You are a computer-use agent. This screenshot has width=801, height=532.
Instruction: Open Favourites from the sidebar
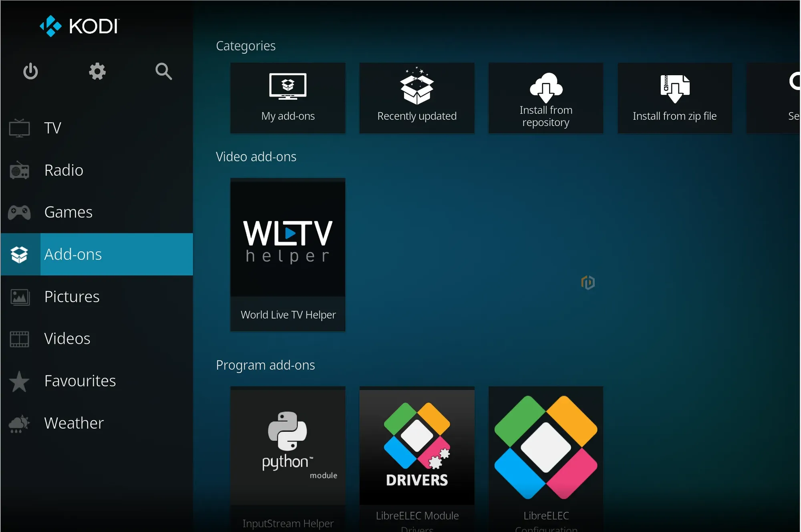click(97, 381)
